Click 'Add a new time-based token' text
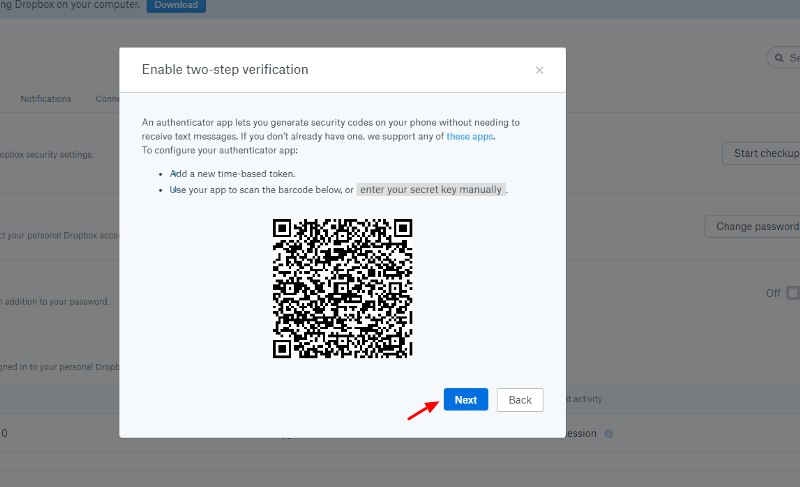 point(233,173)
